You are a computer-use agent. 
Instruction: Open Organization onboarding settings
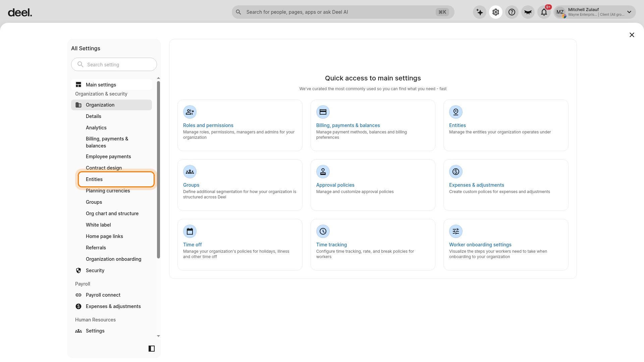(114, 259)
